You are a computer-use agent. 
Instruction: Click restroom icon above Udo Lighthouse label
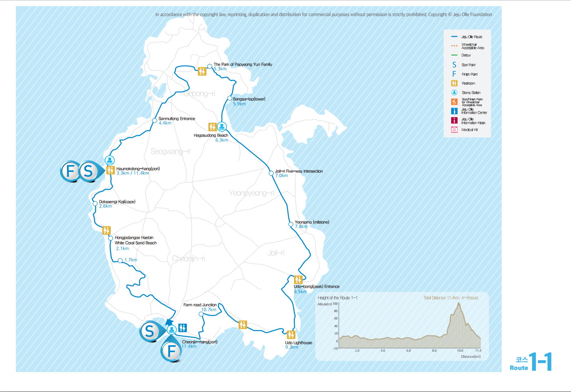click(291, 335)
